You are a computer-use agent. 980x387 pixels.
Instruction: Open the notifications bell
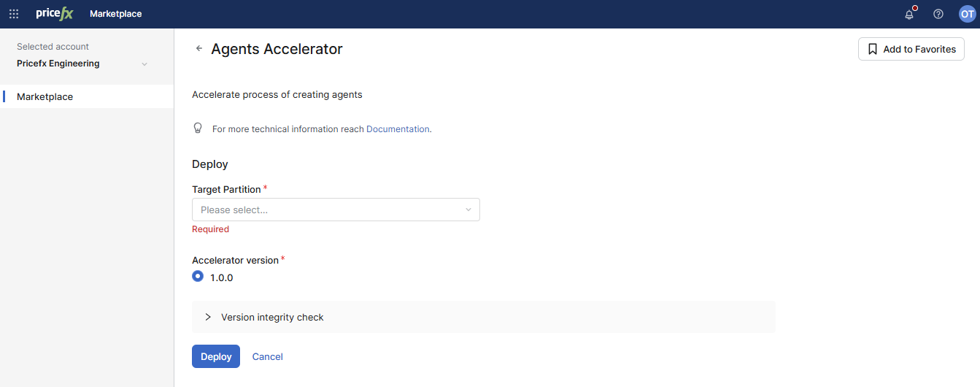point(909,14)
